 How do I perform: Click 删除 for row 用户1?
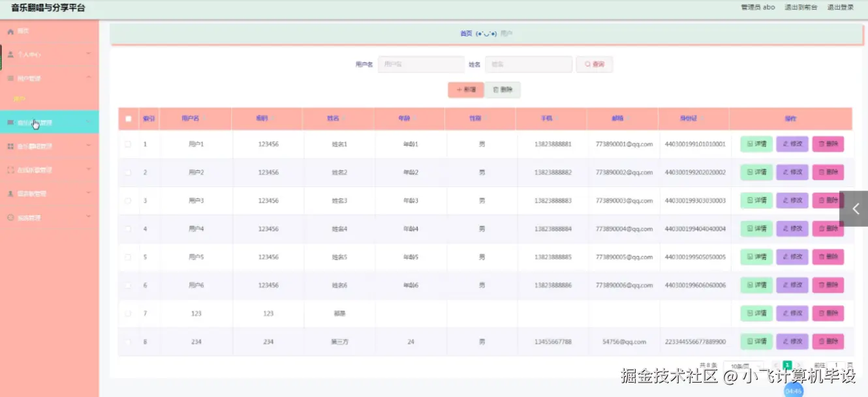(x=828, y=144)
